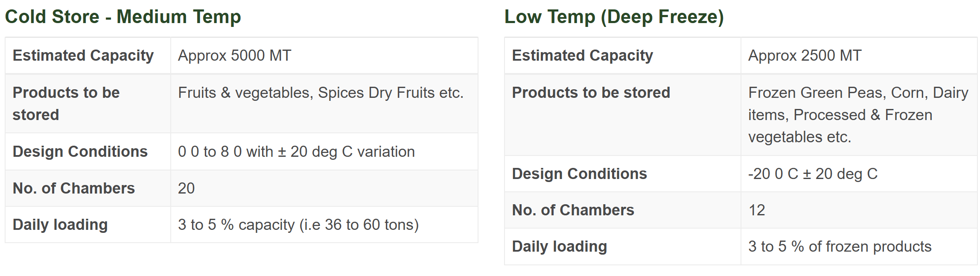Click the "-20 0 C ± 20 deg C" cell
The width and height of the screenshot is (980, 276).
click(x=813, y=174)
